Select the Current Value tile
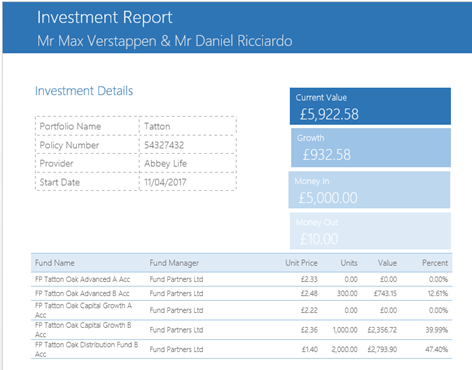The height and width of the screenshot is (370, 472). tap(370, 106)
